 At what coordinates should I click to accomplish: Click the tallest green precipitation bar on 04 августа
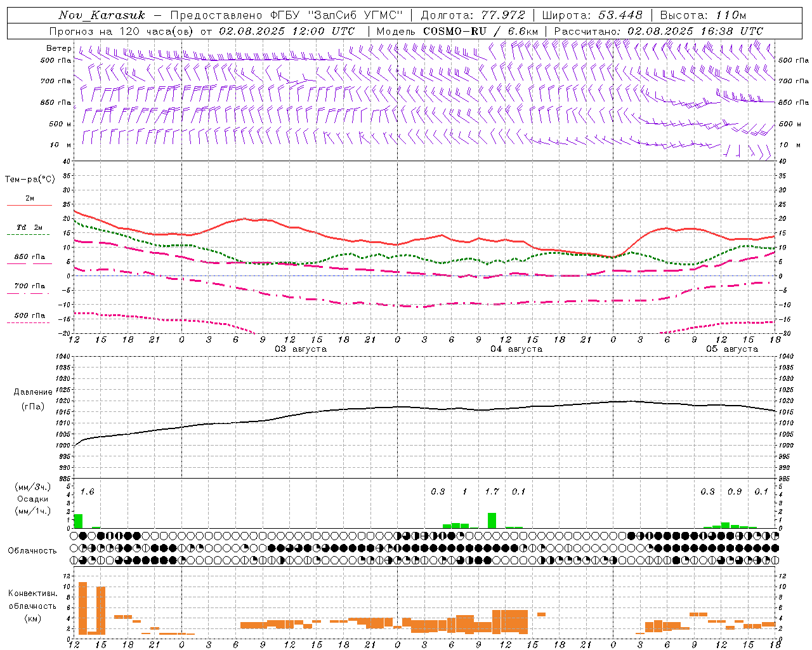[x=492, y=521]
